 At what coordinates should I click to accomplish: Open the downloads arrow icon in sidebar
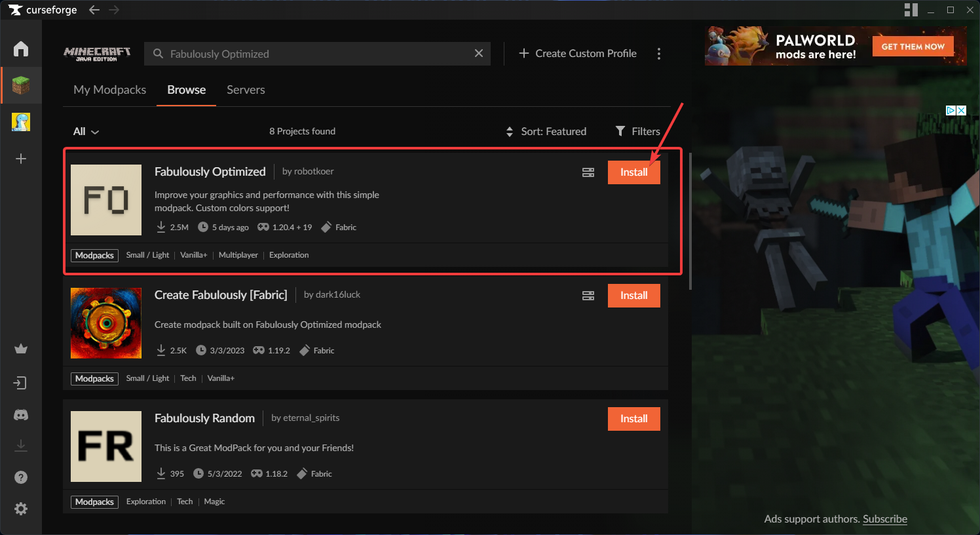click(x=21, y=445)
